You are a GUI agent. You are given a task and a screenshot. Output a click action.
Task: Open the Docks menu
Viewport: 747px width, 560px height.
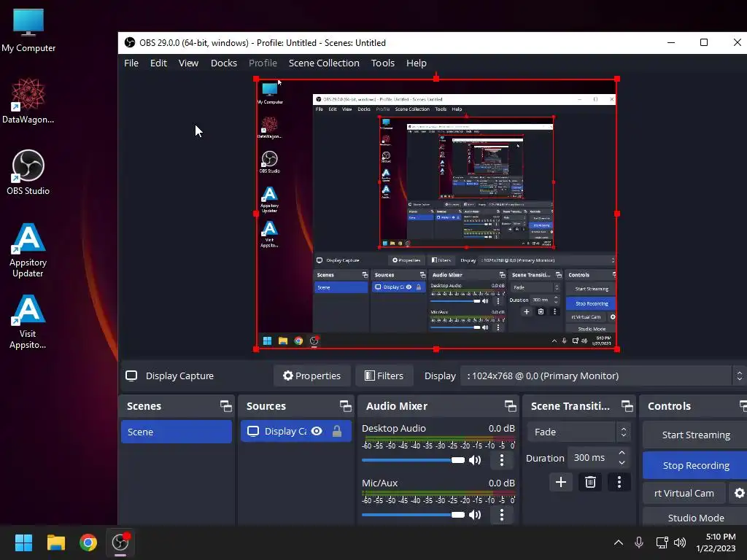click(224, 63)
